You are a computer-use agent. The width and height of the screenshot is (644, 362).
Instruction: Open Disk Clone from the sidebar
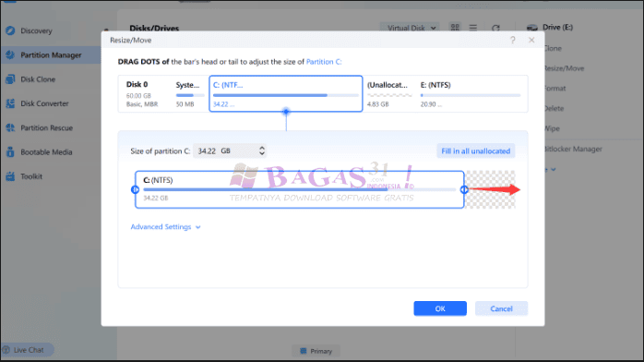click(38, 78)
